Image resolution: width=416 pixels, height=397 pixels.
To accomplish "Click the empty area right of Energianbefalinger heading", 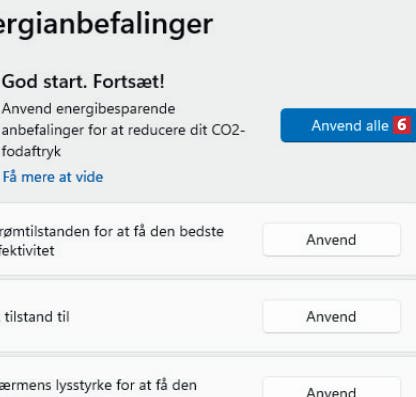I will [x=313, y=24].
